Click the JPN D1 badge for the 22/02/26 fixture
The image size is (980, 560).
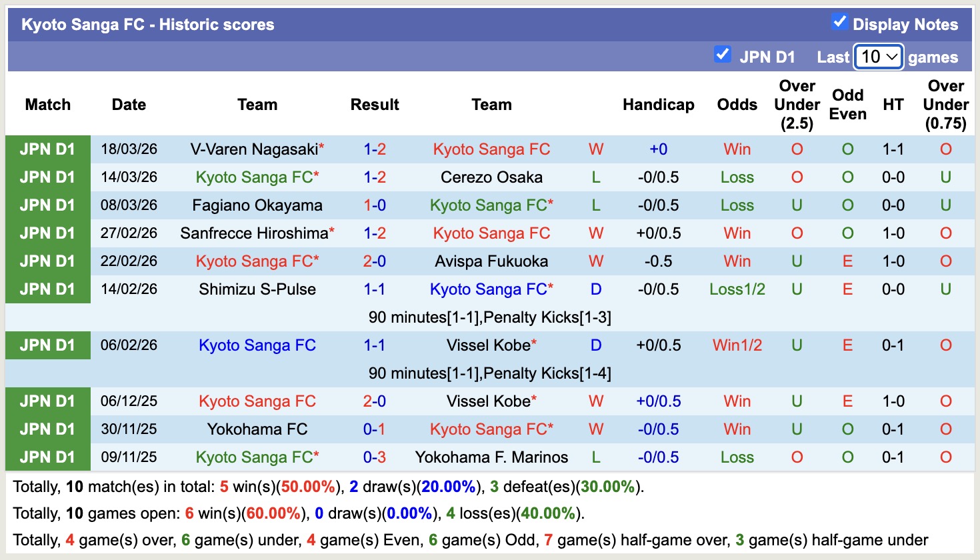pos(47,261)
